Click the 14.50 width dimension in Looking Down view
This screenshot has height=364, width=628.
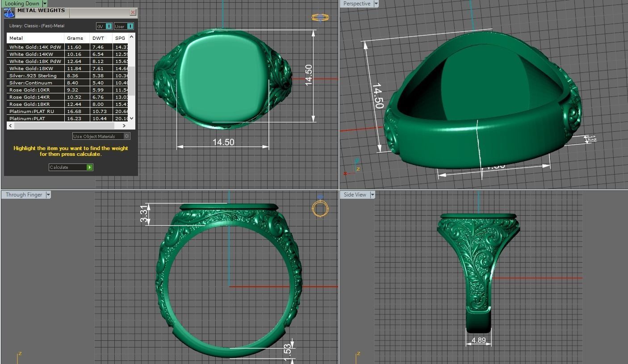click(x=223, y=142)
